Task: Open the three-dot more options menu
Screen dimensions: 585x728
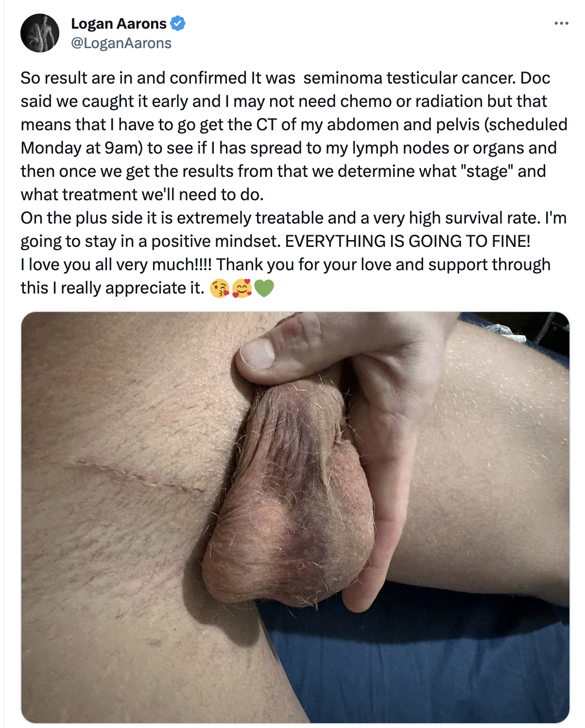Action: (x=561, y=23)
